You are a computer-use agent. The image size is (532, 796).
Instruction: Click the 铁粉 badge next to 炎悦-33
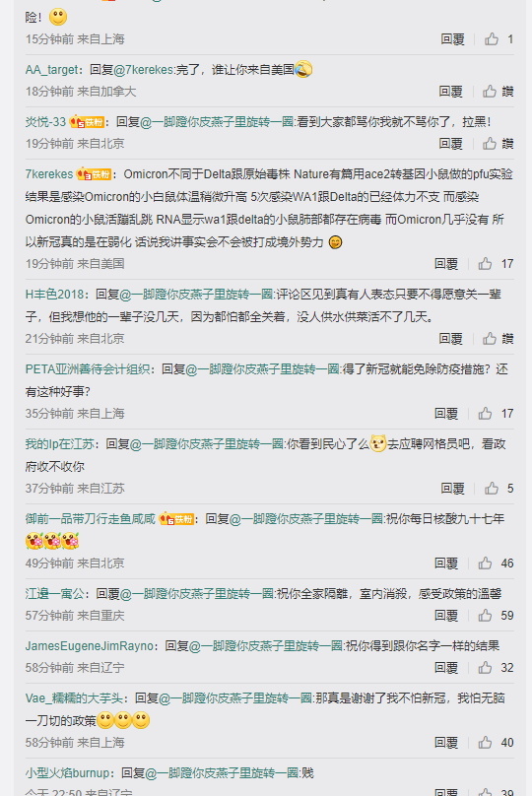pos(87,122)
